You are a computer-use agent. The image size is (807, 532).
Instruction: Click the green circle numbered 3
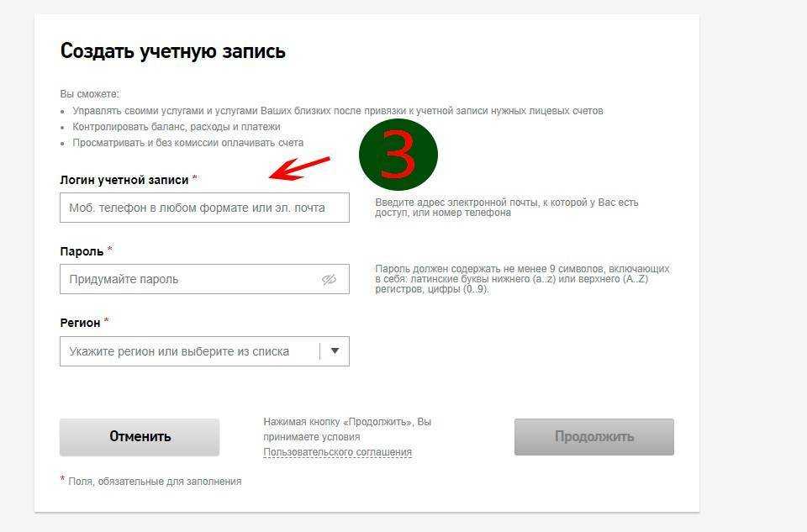(398, 155)
